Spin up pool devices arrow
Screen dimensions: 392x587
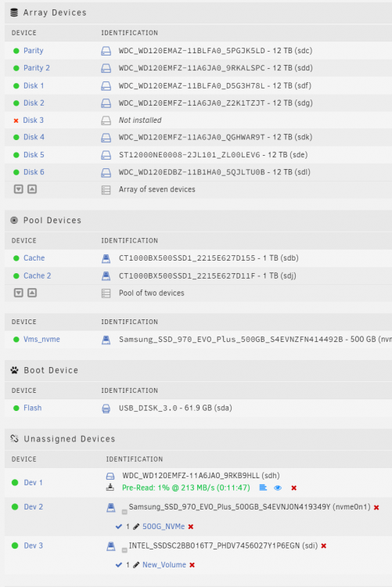(x=32, y=293)
